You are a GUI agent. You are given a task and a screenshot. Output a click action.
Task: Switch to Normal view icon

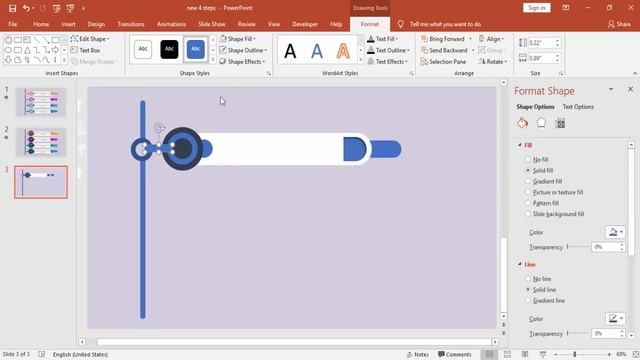click(489, 354)
